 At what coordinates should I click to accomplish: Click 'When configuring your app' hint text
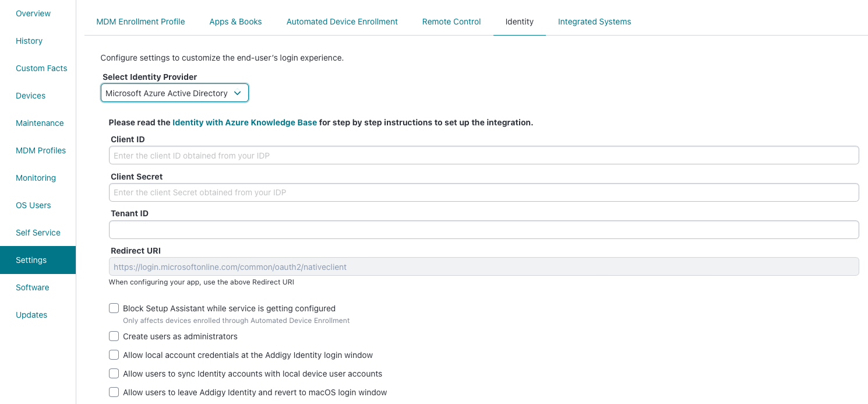[x=202, y=282]
